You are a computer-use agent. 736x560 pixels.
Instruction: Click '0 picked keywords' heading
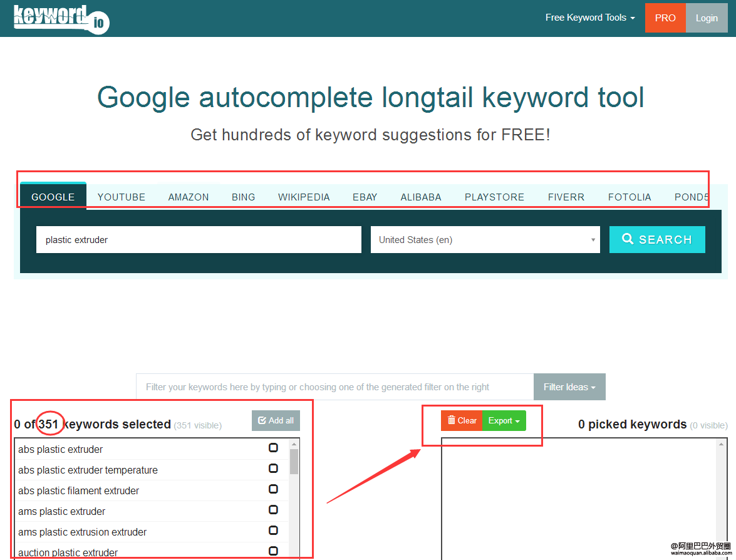click(x=632, y=424)
